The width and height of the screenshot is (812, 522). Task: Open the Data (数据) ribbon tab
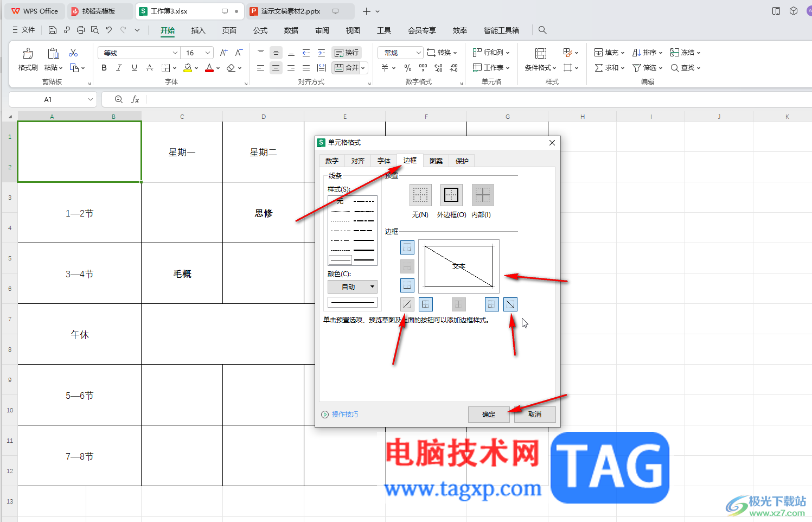[291, 30]
